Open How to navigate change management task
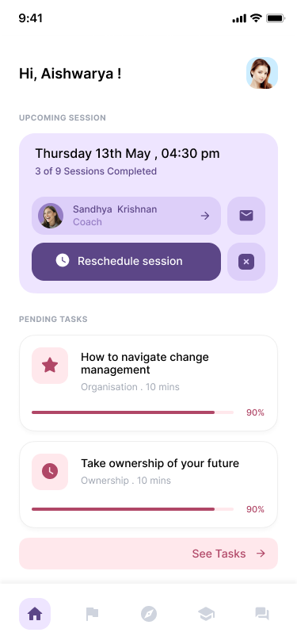 [x=149, y=383]
